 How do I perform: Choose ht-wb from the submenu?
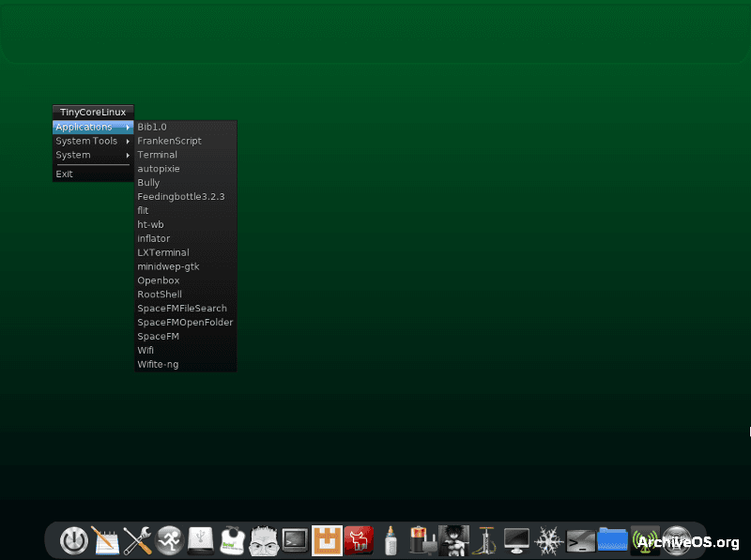coord(186,224)
